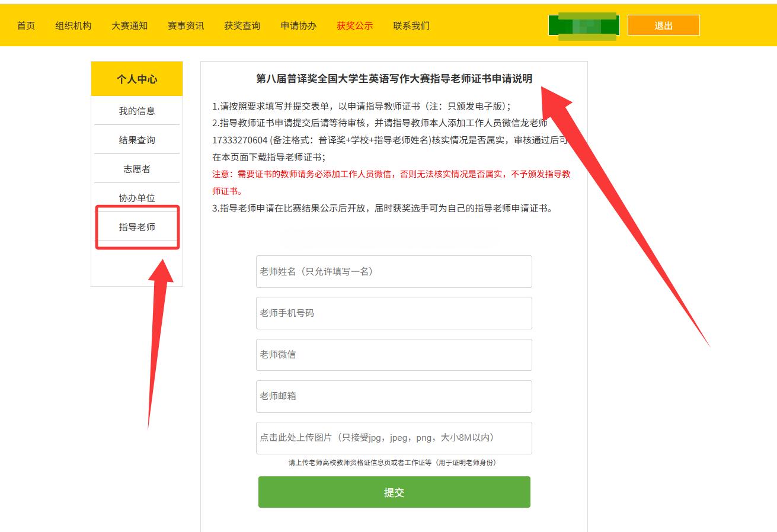Open 大赛通知 in the top navigation
777x532 pixels.
coord(129,25)
